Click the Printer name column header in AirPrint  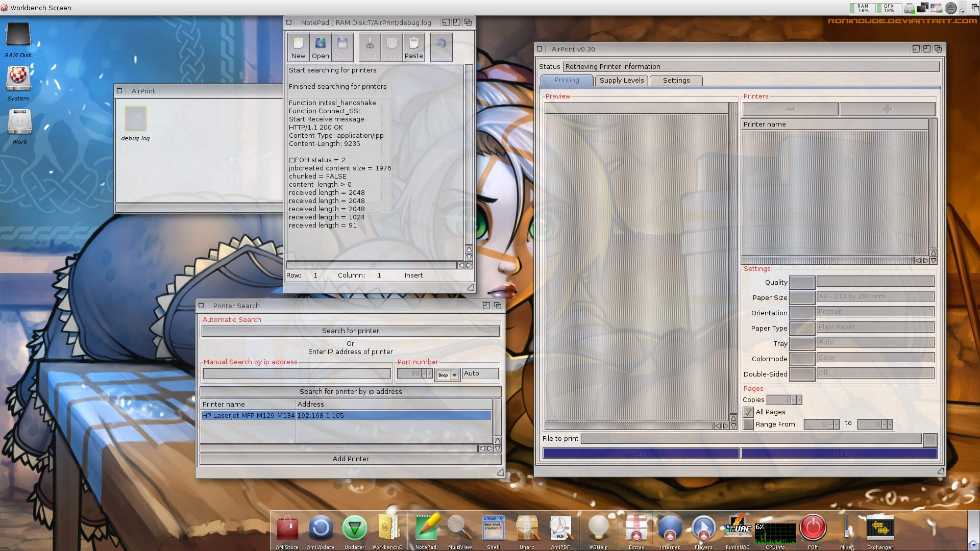pos(835,124)
